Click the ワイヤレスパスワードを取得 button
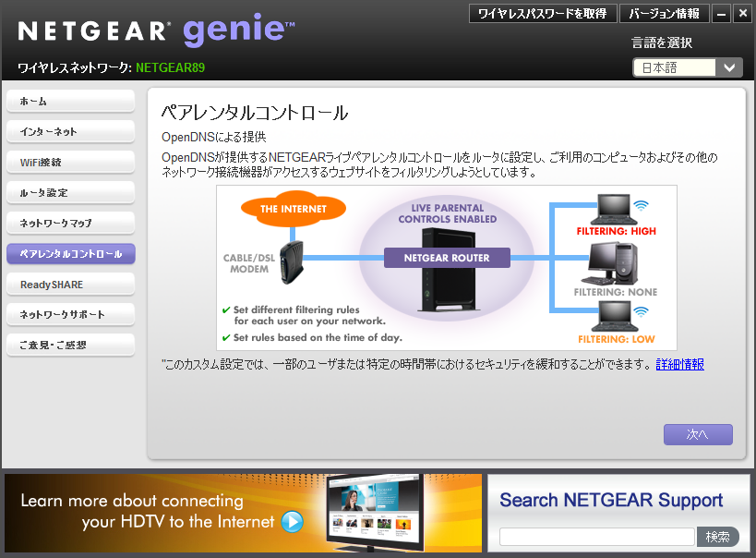The height and width of the screenshot is (558, 756). [543, 13]
